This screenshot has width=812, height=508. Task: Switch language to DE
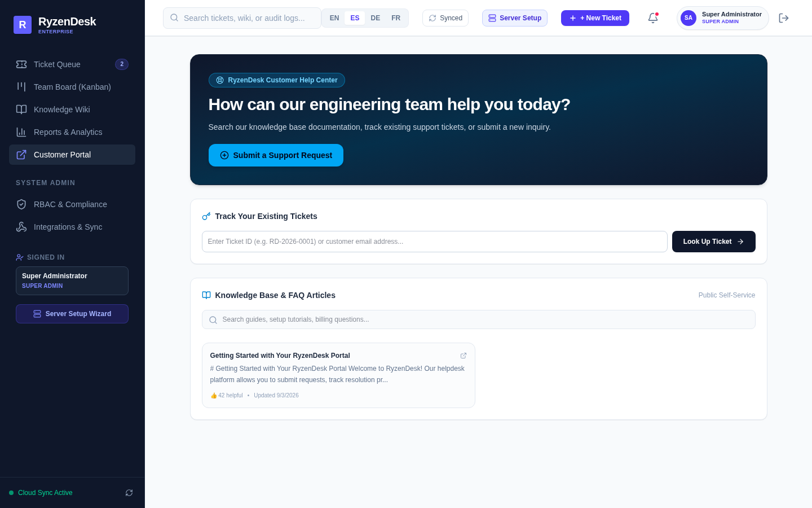point(376,18)
